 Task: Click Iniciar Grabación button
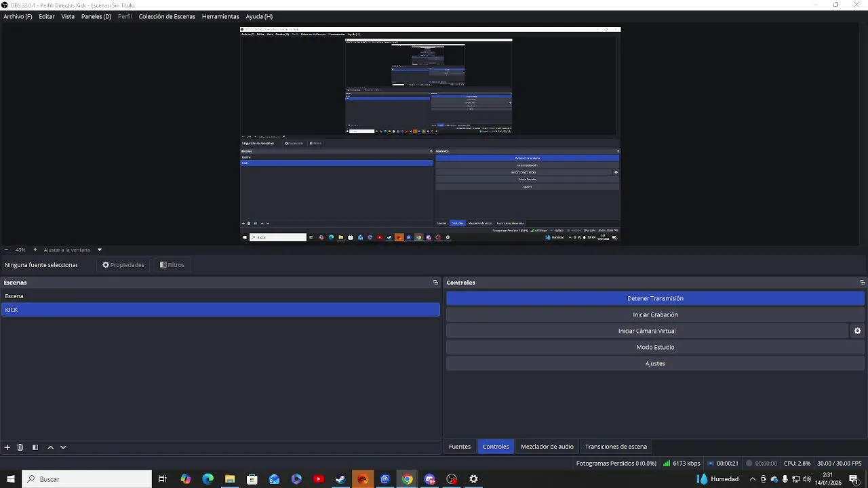point(655,314)
